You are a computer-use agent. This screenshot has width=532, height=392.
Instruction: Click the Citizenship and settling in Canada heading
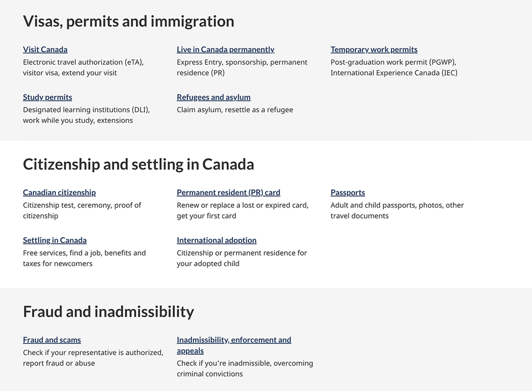point(138,165)
